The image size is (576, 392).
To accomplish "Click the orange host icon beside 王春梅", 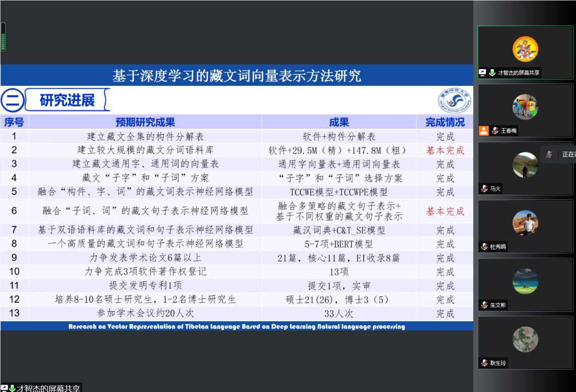I will pyautogui.click(x=484, y=131).
